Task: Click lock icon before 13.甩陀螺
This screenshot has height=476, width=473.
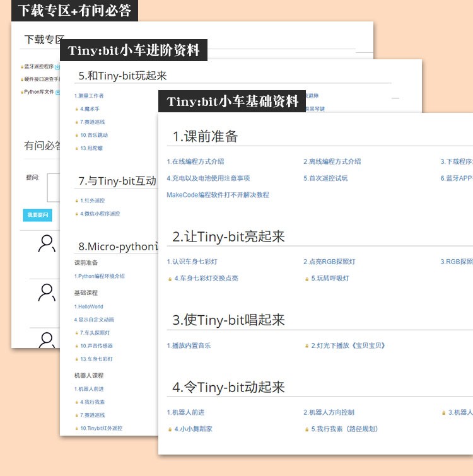Action: pos(76,148)
